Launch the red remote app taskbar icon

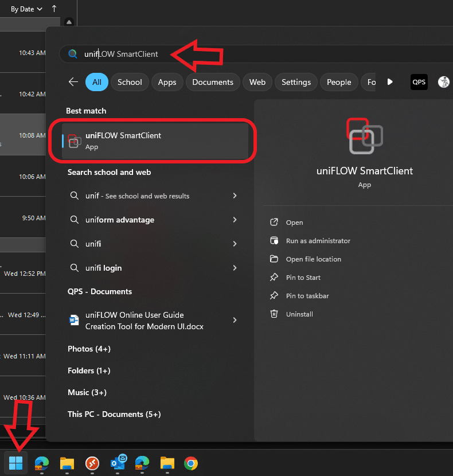pos(92,463)
